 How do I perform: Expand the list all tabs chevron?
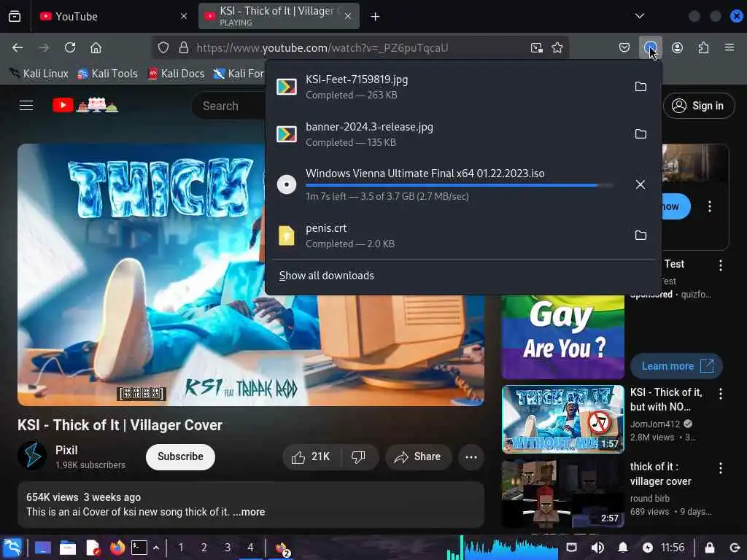coord(640,16)
